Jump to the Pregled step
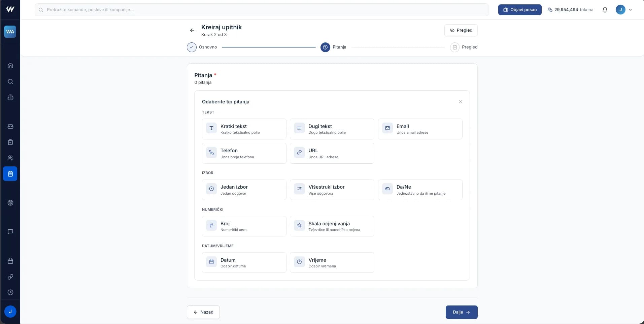 (x=464, y=47)
